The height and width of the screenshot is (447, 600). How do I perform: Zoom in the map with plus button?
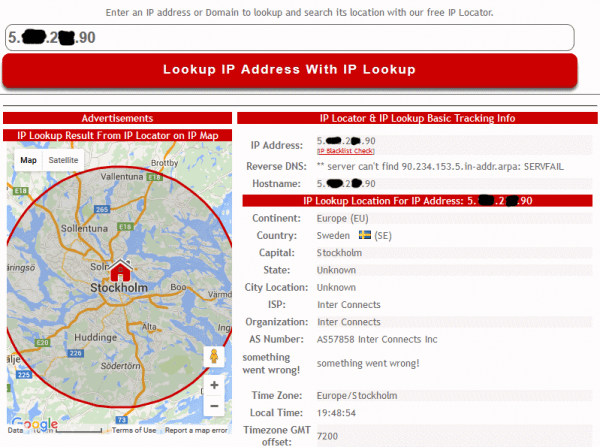click(x=212, y=385)
